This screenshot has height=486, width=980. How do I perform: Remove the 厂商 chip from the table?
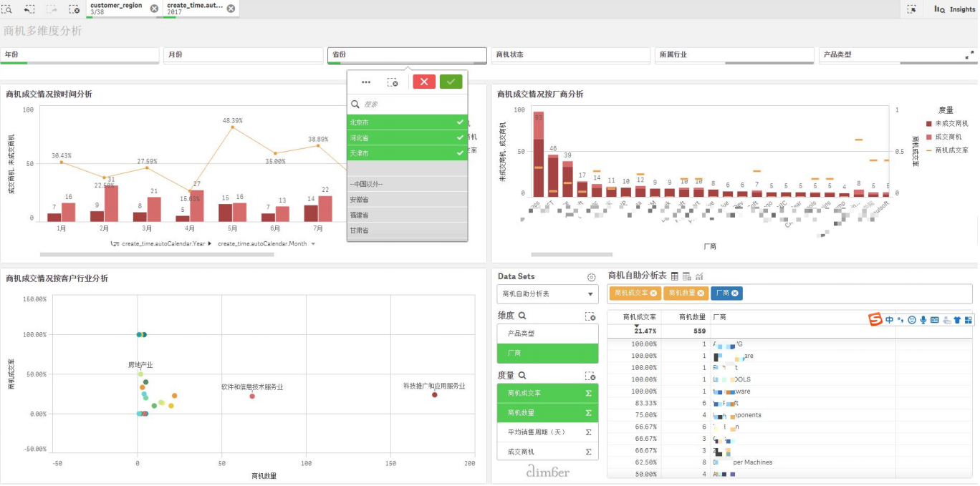[x=735, y=293]
